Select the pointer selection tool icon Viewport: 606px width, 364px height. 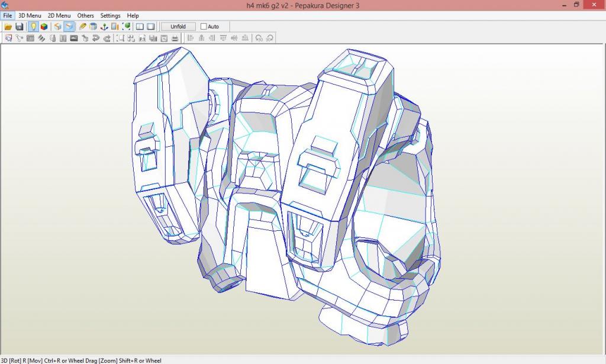[x=8, y=38]
